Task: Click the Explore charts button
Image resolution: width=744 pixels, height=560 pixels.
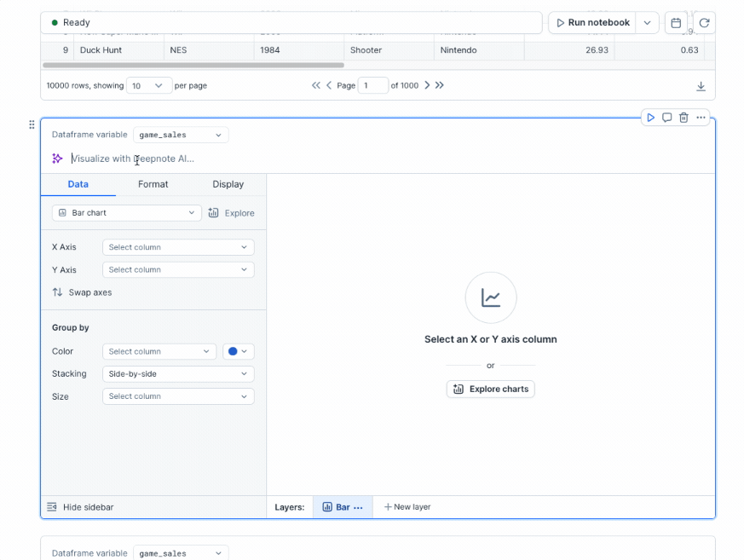Action: point(491,390)
